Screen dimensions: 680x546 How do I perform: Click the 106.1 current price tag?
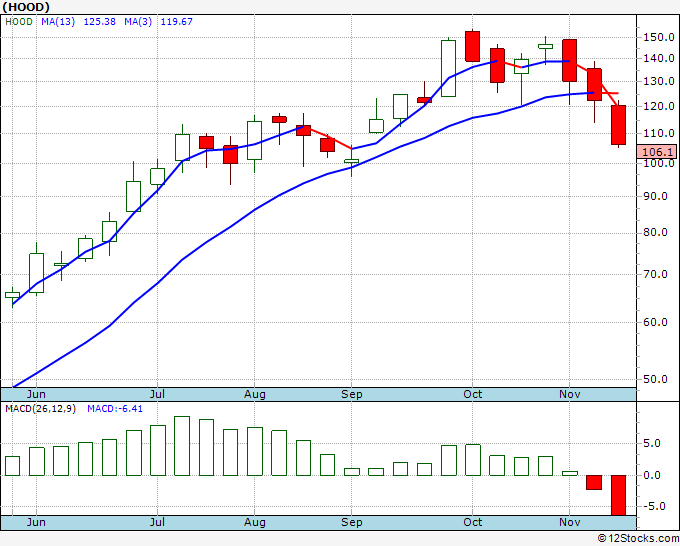click(x=657, y=152)
